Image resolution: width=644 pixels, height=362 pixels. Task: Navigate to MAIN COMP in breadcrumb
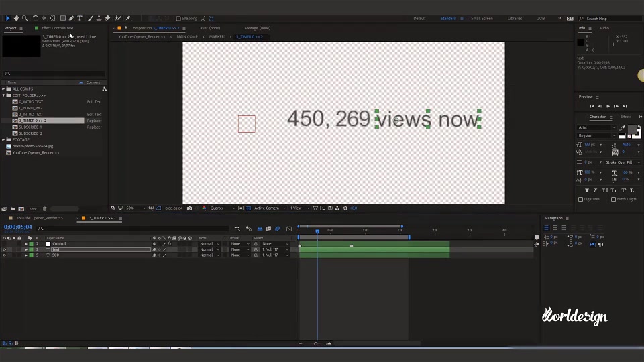coord(187,36)
